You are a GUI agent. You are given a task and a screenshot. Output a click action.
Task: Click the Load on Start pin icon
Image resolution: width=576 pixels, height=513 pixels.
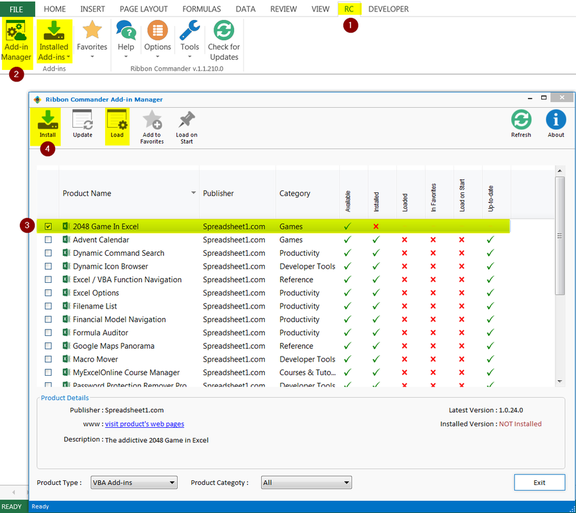pos(187,127)
